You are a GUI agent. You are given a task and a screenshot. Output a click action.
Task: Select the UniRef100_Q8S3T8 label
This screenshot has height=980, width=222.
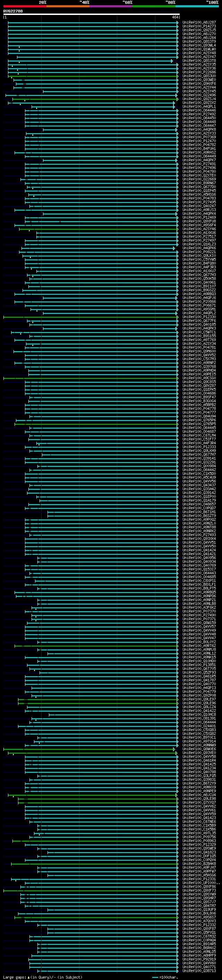click(x=199, y=60)
